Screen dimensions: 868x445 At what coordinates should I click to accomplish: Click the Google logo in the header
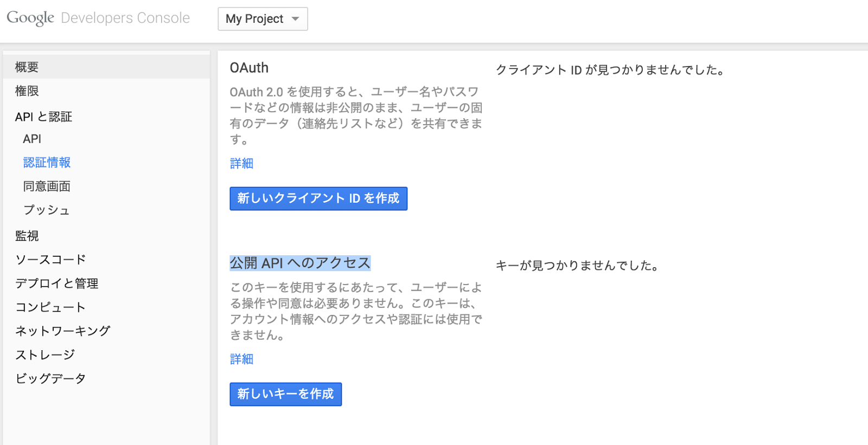30,18
